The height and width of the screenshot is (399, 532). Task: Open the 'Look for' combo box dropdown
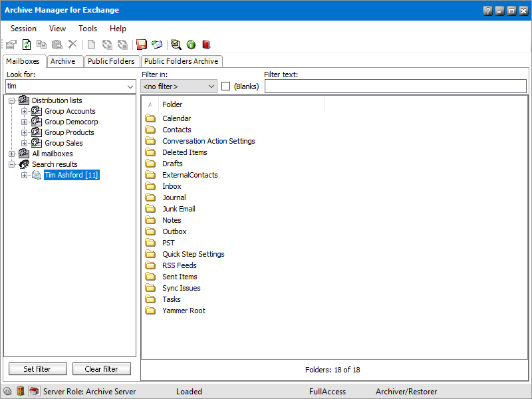pos(130,86)
